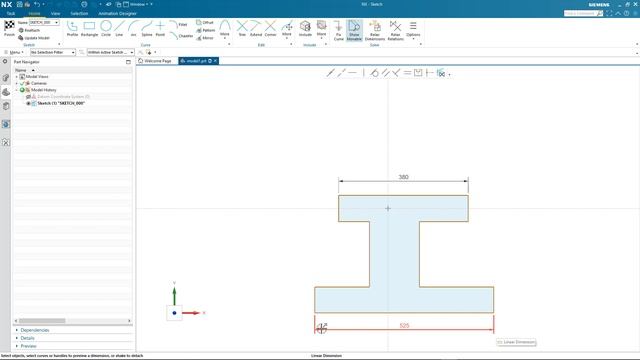The height and width of the screenshot is (360, 640).
Task: Open Relax Relations tool
Action: click(x=395, y=30)
